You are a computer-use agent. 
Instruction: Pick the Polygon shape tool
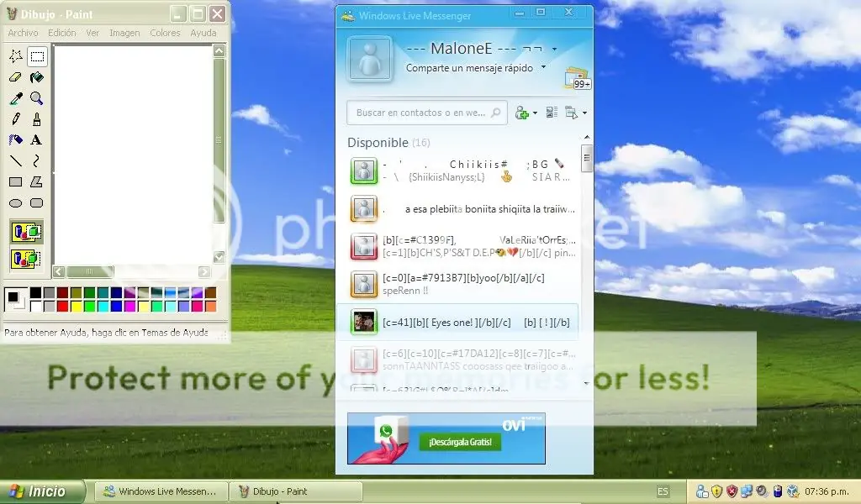click(x=37, y=181)
